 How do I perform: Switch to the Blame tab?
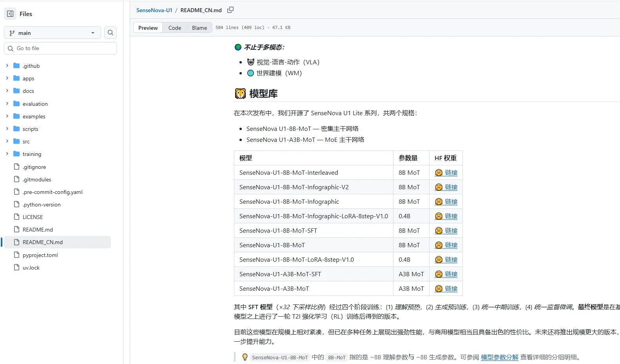(199, 28)
